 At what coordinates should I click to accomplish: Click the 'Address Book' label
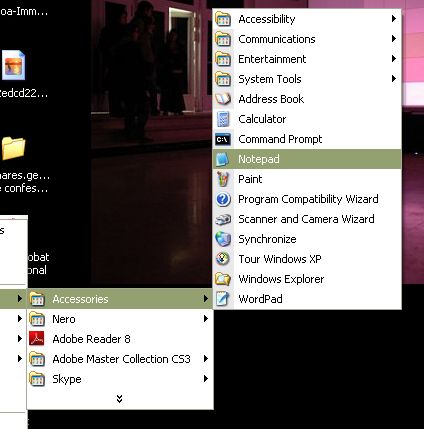coord(271,99)
